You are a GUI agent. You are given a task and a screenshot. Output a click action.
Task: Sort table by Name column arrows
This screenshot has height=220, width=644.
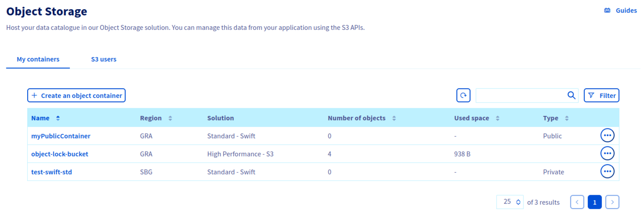tap(58, 118)
